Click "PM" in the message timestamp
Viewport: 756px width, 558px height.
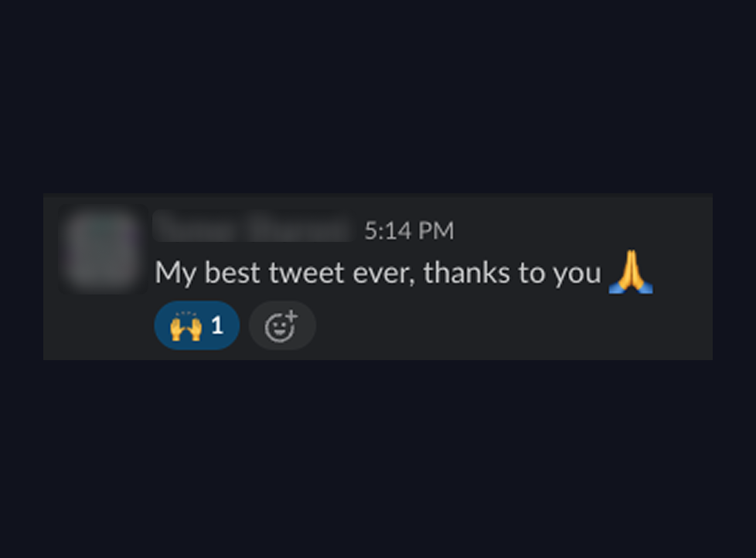(436, 231)
